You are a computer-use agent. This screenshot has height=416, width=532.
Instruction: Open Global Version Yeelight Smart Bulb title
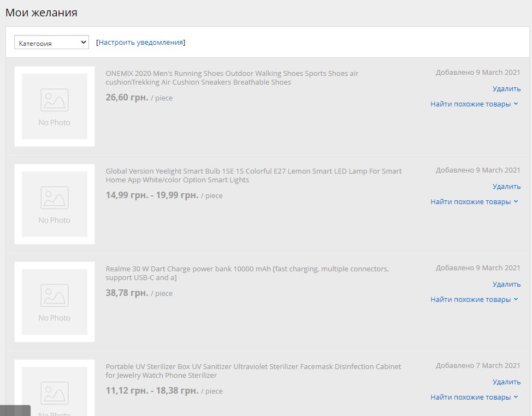[x=253, y=175]
